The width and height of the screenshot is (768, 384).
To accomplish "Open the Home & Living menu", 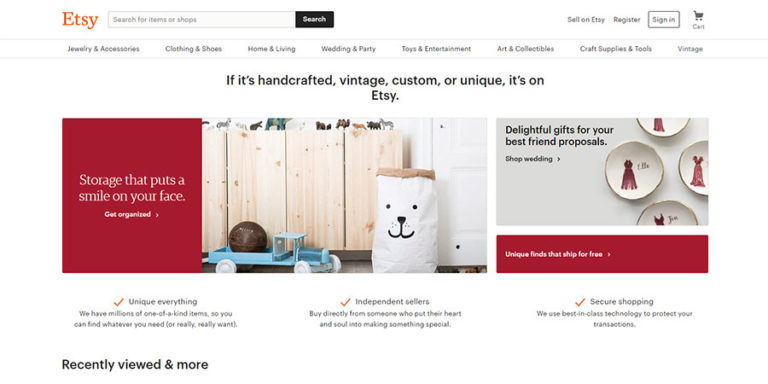I will (x=271, y=49).
